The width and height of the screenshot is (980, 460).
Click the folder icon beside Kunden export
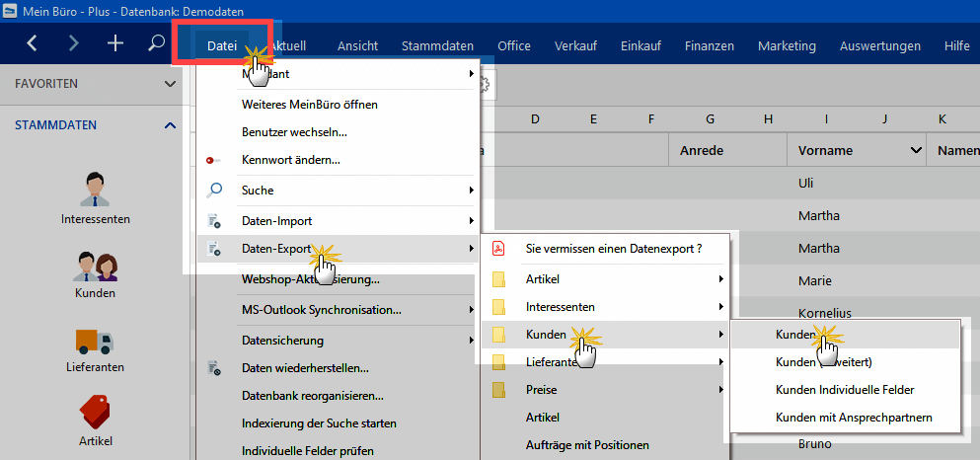498,335
